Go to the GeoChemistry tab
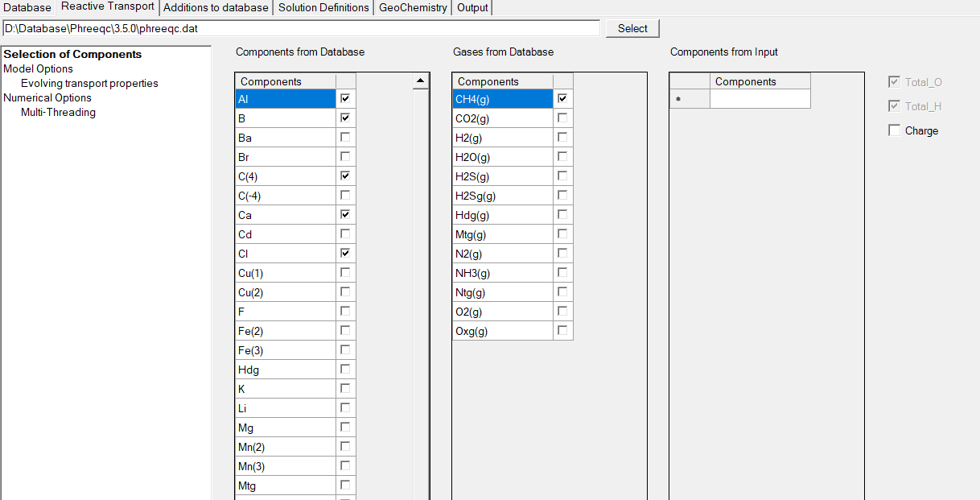The width and height of the screenshot is (980, 500). click(413, 7)
